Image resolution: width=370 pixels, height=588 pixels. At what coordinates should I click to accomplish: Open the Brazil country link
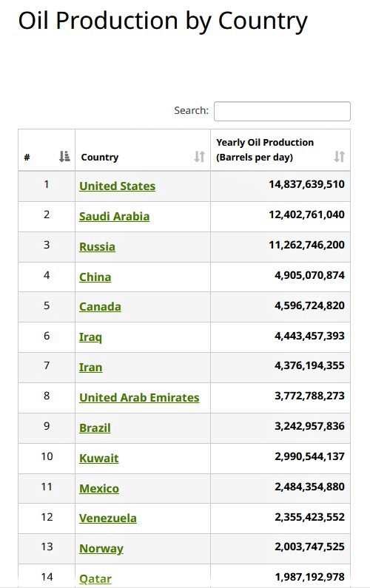[x=95, y=428]
